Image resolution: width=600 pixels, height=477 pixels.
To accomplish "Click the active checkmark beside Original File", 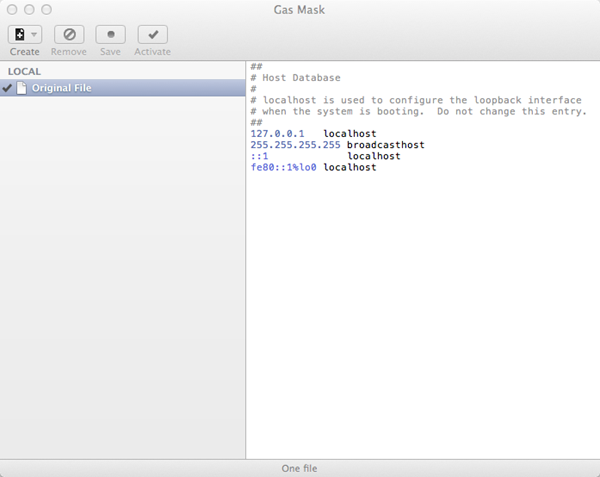I will click(x=7, y=88).
